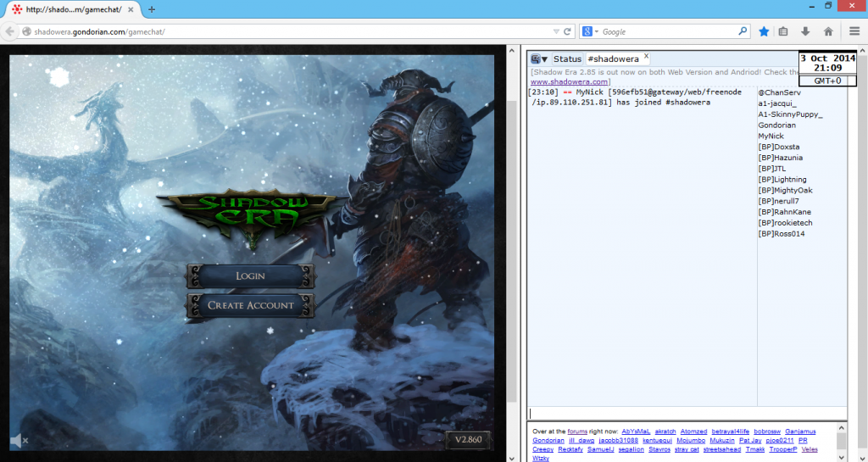Open Atomzed forum user link
This screenshot has width=868, height=462.
693,431
